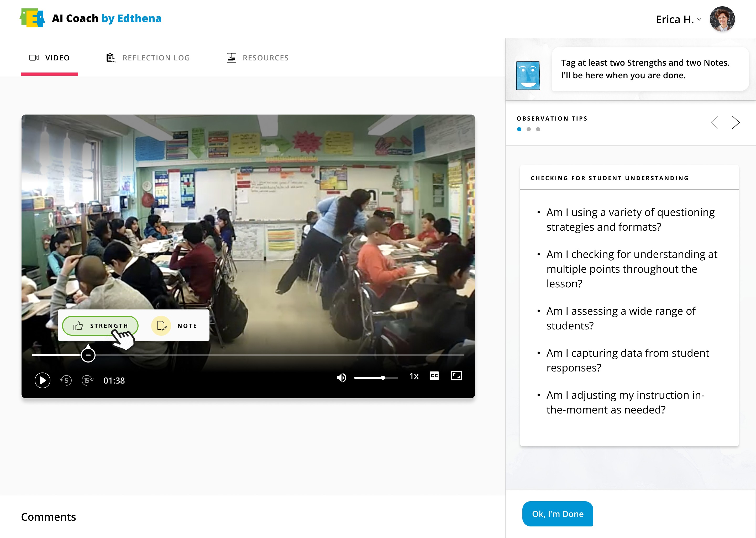Skip forward 15 seconds
Viewport: 756px width, 538px height.
coord(87,380)
